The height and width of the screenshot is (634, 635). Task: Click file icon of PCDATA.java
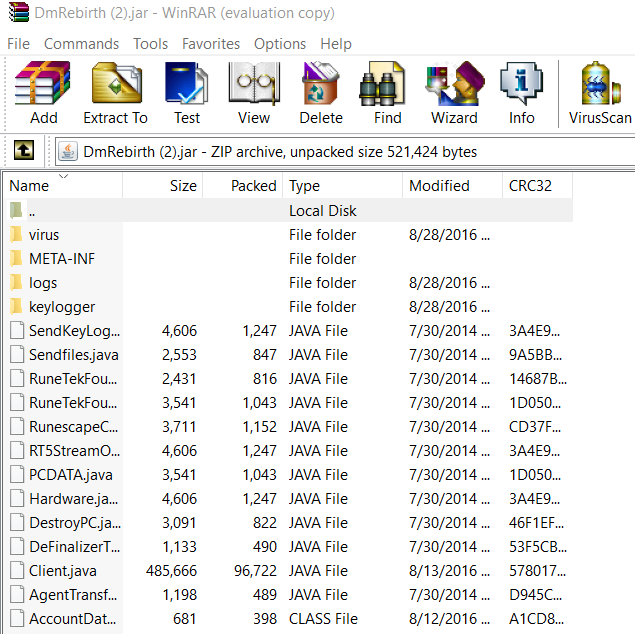coord(17,474)
